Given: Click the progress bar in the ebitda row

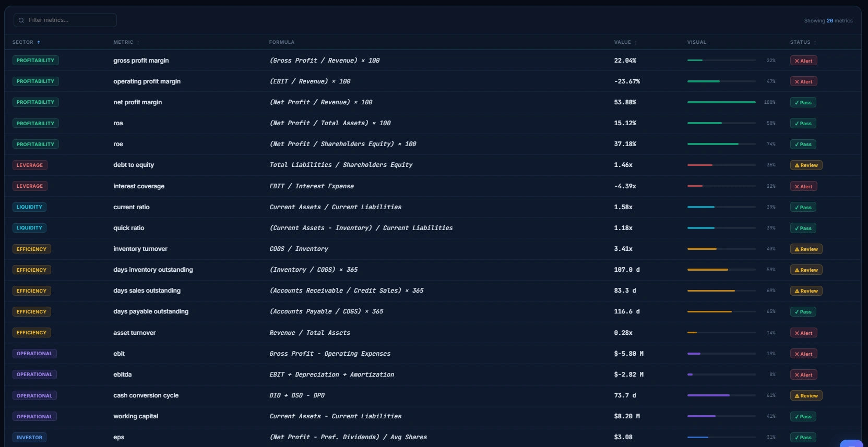Looking at the screenshot, I should pyautogui.click(x=721, y=374).
